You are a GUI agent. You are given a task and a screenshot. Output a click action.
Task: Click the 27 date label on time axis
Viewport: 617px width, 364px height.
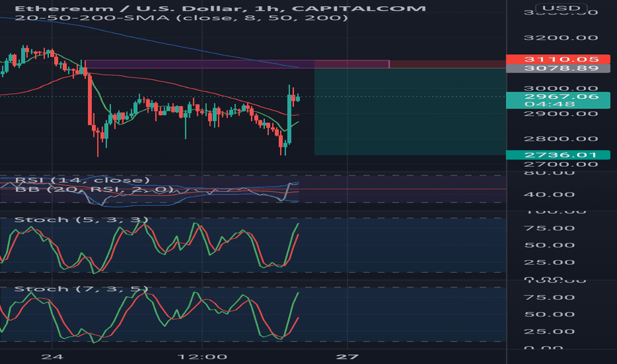[x=348, y=357]
